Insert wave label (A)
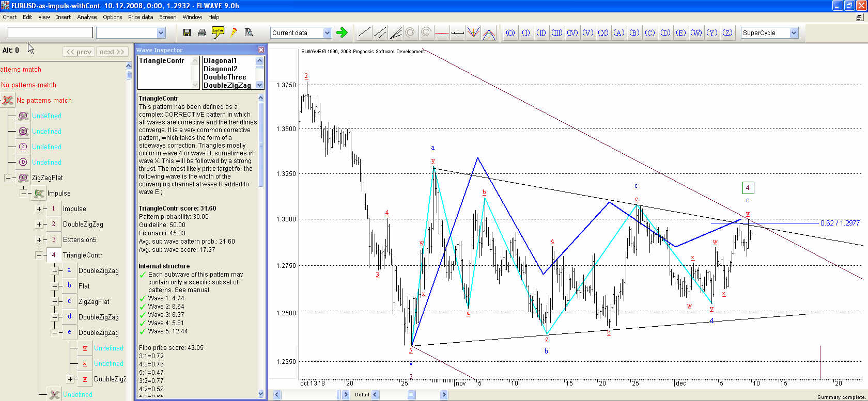 [x=619, y=33]
